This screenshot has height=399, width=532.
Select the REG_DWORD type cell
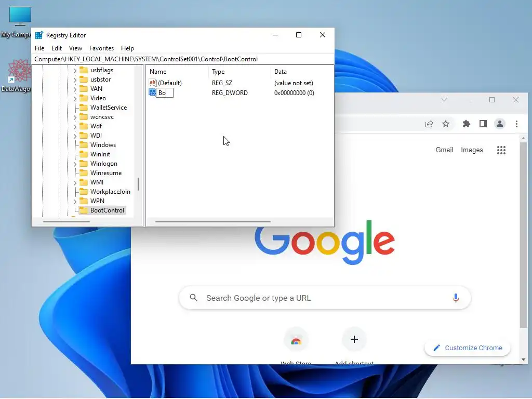click(230, 93)
